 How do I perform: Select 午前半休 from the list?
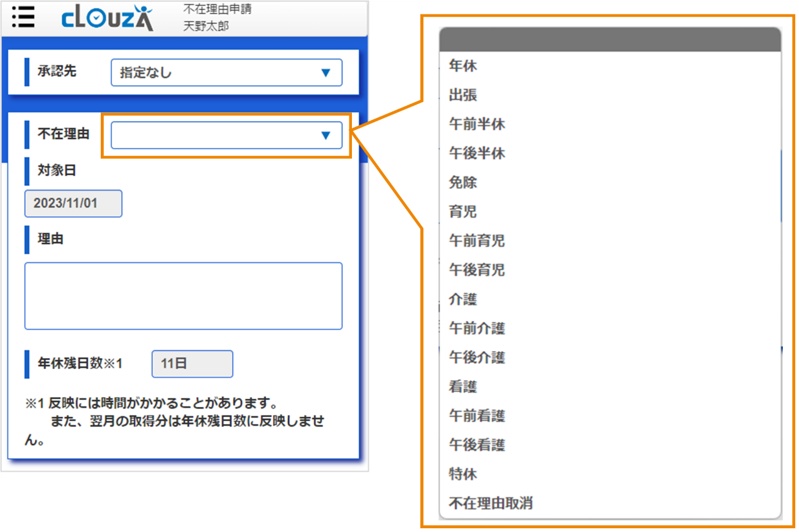[476, 124]
